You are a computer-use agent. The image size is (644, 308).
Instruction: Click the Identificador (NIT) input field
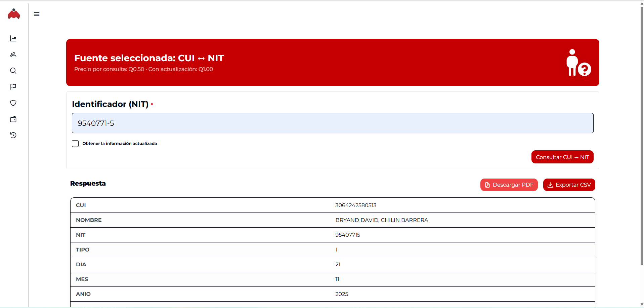(332, 123)
